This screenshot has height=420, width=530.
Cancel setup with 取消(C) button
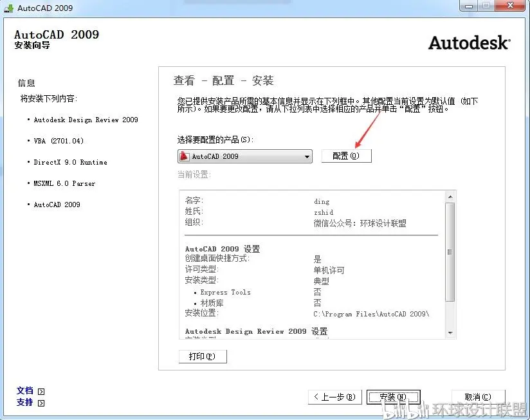coord(478,397)
